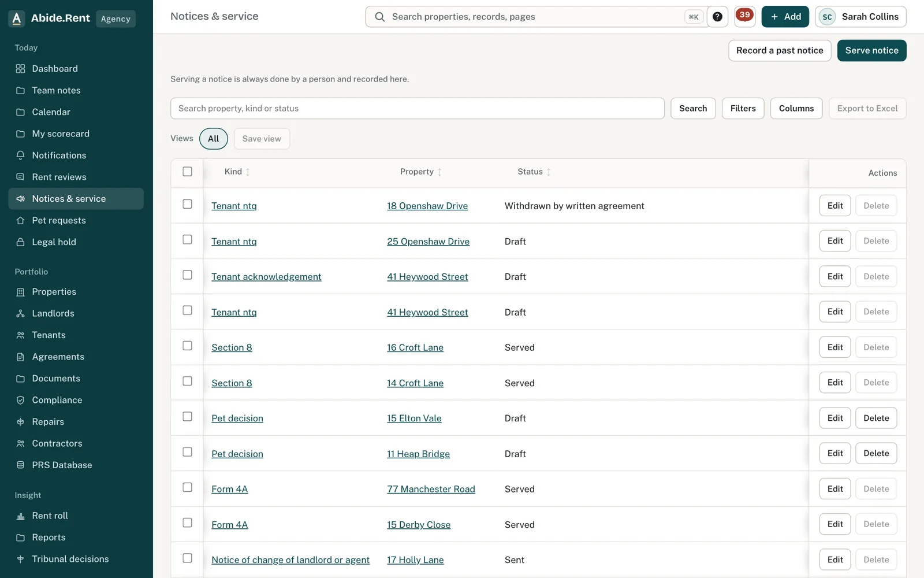The height and width of the screenshot is (578, 924).
Task: Open the Columns chooser
Action: [796, 109]
